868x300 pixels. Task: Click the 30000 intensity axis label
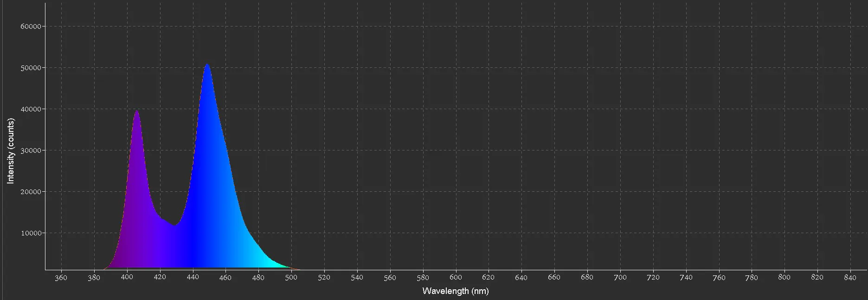31,150
